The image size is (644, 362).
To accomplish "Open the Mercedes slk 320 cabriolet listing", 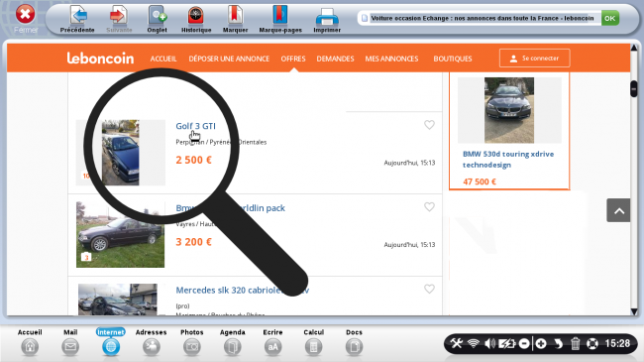I will point(243,291).
